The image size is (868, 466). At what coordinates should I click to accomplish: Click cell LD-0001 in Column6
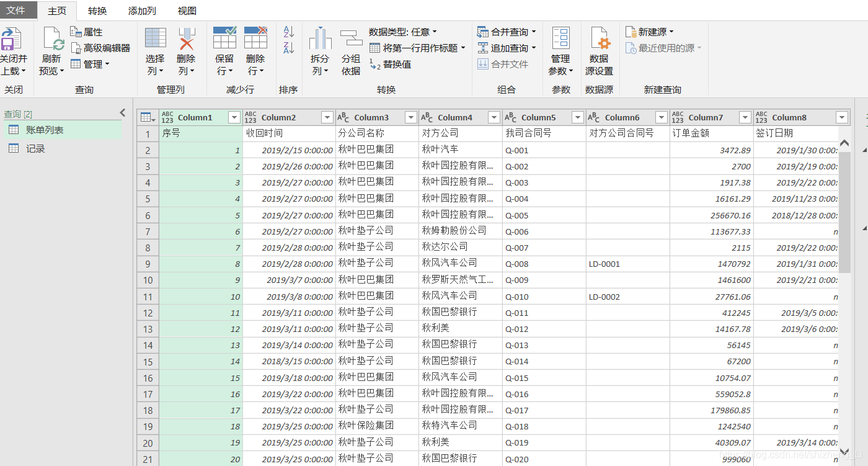627,264
